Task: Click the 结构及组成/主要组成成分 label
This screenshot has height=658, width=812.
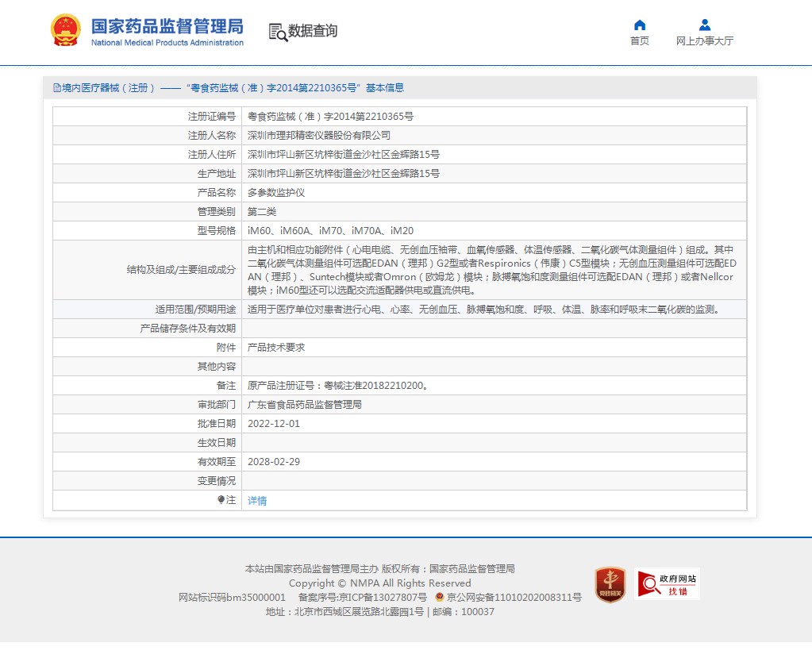Action: [181, 270]
